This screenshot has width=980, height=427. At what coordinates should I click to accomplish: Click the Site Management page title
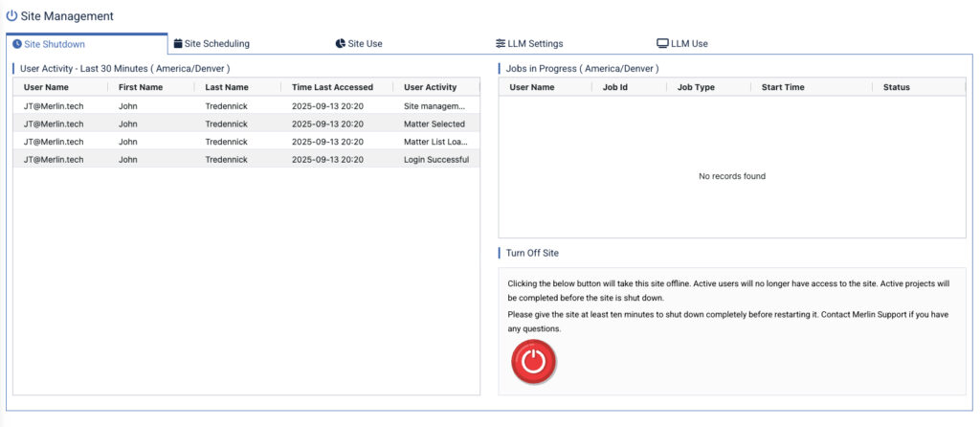pyautogui.click(x=68, y=16)
